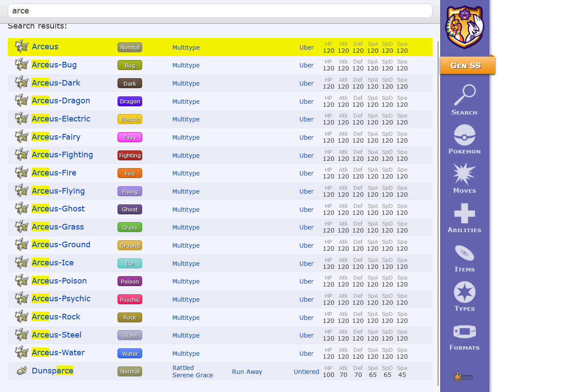Click the Arceus-Fire sprite icon
This screenshot has height=392, width=569.
(x=22, y=172)
